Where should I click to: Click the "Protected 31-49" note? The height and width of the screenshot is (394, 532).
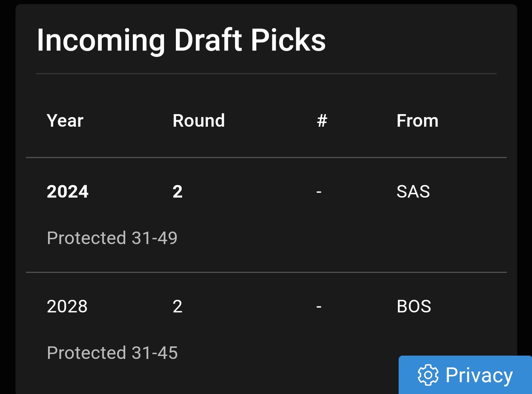pyautogui.click(x=112, y=238)
